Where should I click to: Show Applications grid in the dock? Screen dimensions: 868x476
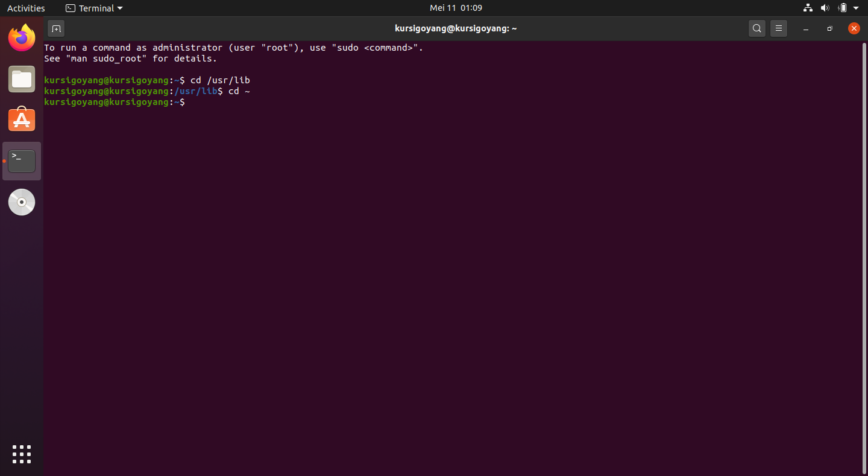[22, 454]
